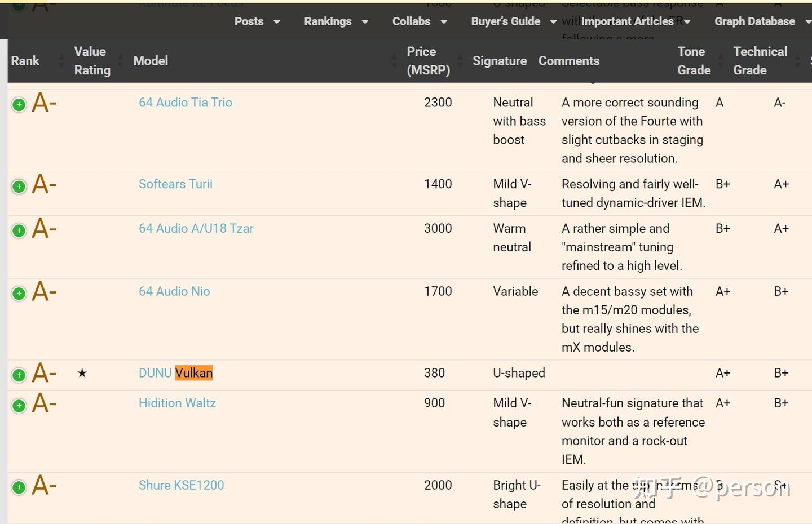Open the Softears Turii link
This screenshot has height=524, width=812.
coord(175,184)
